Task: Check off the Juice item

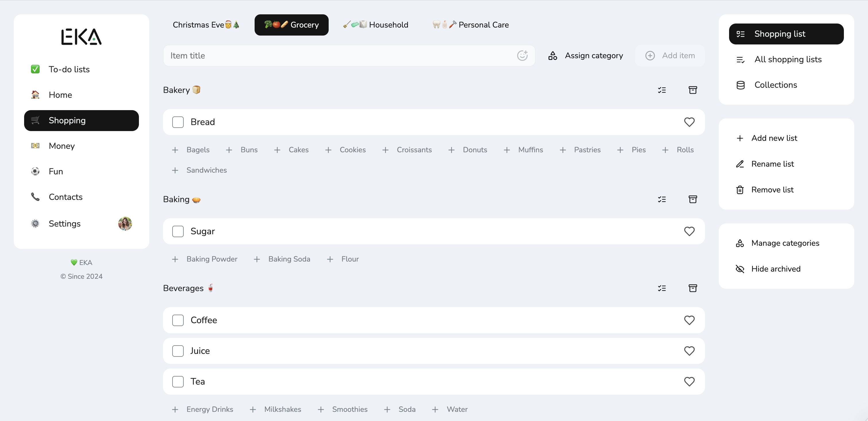Action: click(178, 351)
